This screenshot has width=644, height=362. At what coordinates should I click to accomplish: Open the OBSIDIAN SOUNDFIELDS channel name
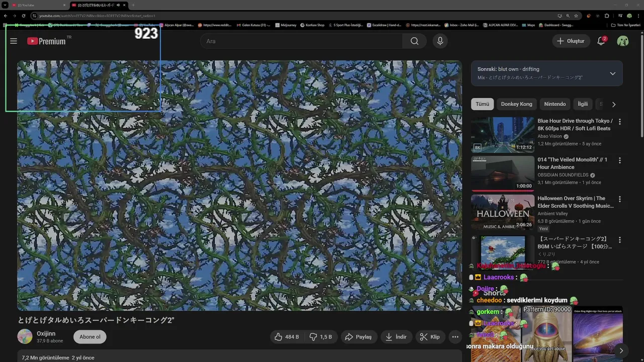[563, 175]
